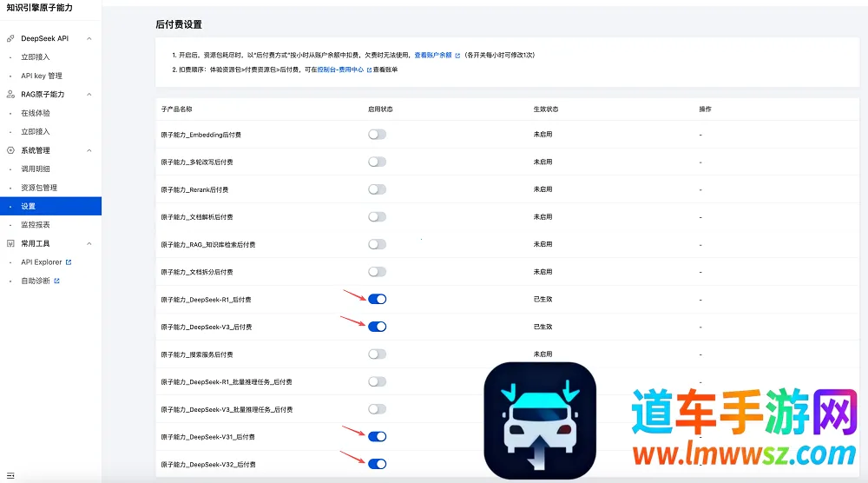Open the API Explorer link

tap(42, 262)
